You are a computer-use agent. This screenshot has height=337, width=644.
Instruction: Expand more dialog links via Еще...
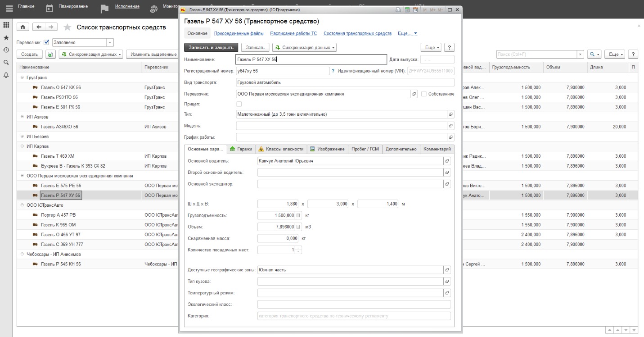[x=408, y=33]
